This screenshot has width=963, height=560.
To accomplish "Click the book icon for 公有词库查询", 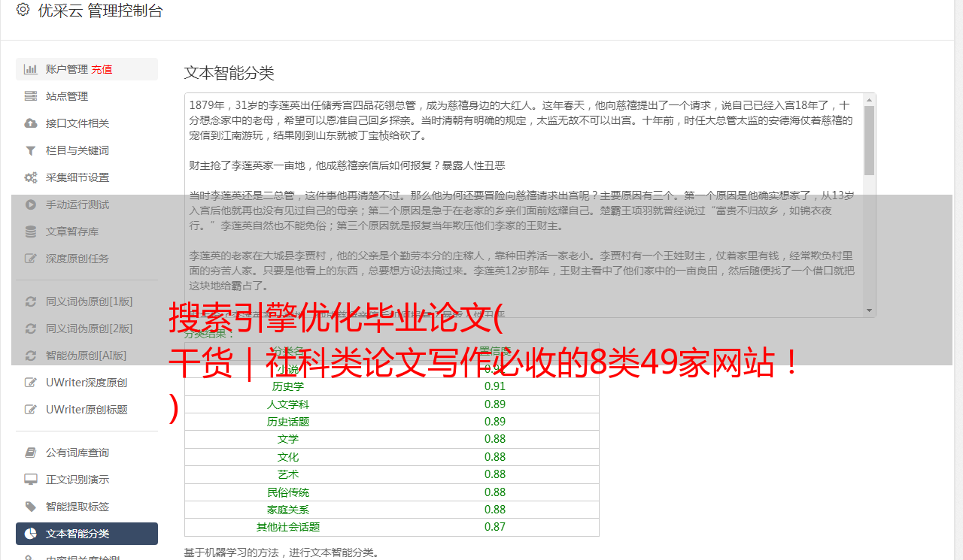I will pos(31,453).
